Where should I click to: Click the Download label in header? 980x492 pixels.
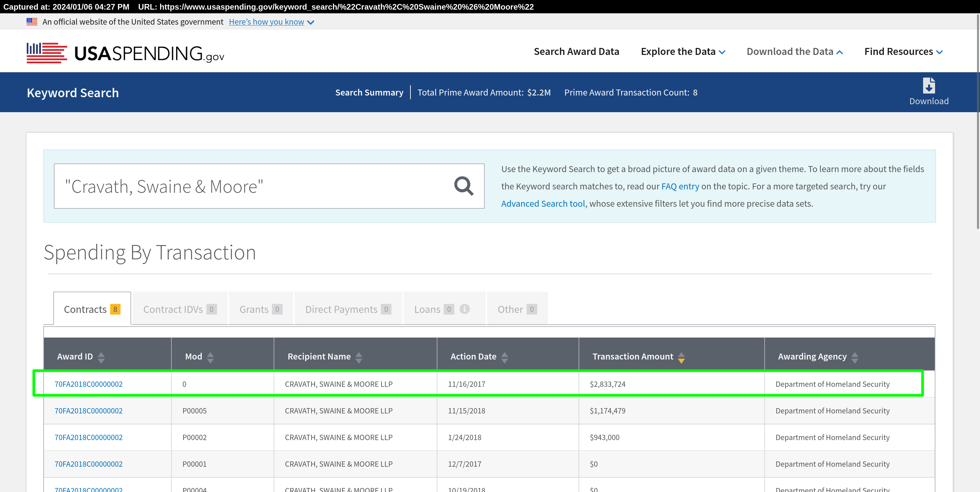point(929,101)
